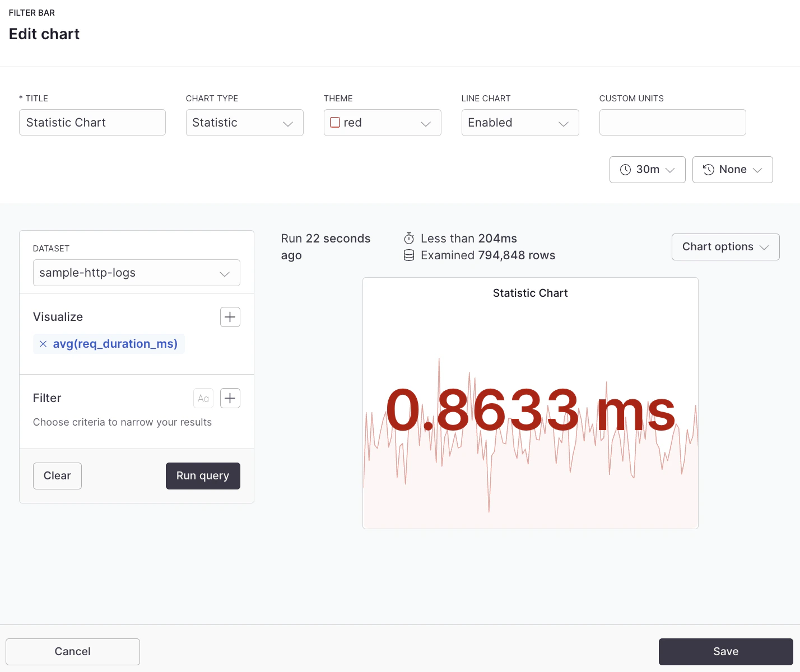Click the stopwatch icon beside query duration
800x672 pixels.
point(409,238)
